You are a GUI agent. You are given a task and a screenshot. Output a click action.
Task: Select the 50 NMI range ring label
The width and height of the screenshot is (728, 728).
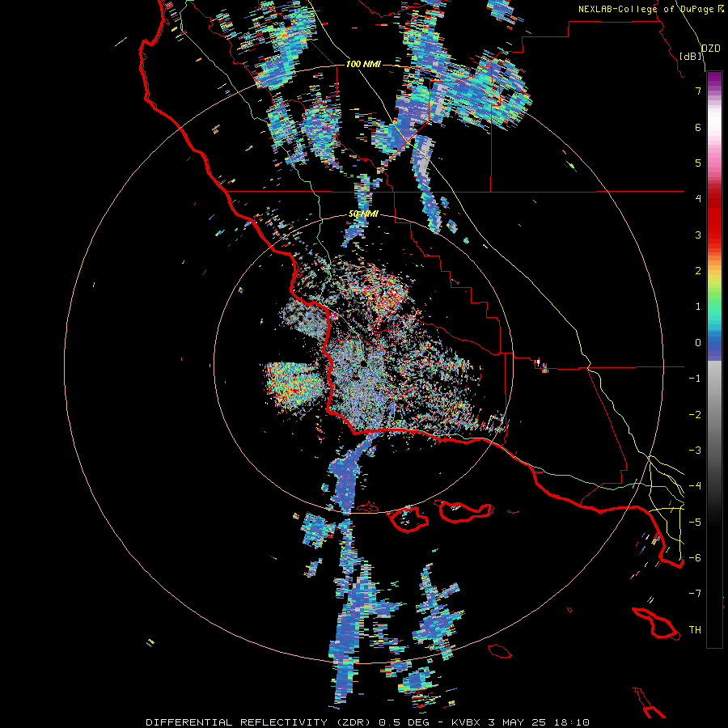pyautogui.click(x=363, y=214)
